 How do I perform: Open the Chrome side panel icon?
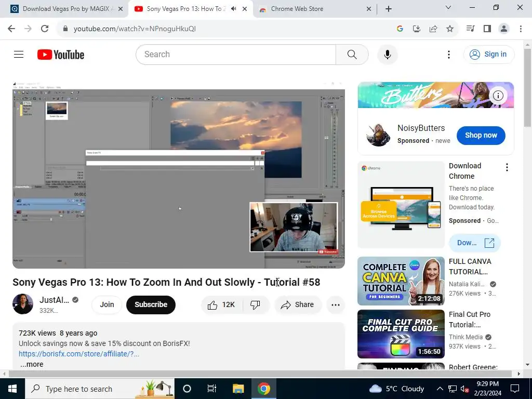point(487,29)
